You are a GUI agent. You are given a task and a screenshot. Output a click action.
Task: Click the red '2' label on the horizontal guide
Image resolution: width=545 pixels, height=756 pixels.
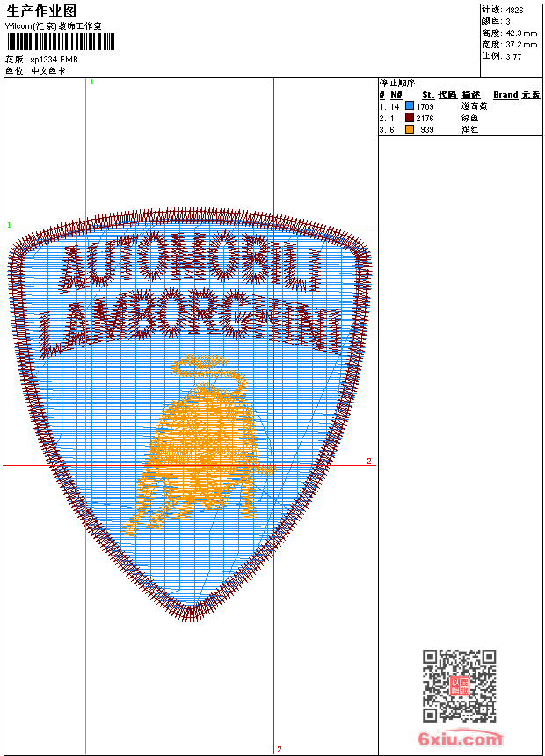[x=369, y=461]
